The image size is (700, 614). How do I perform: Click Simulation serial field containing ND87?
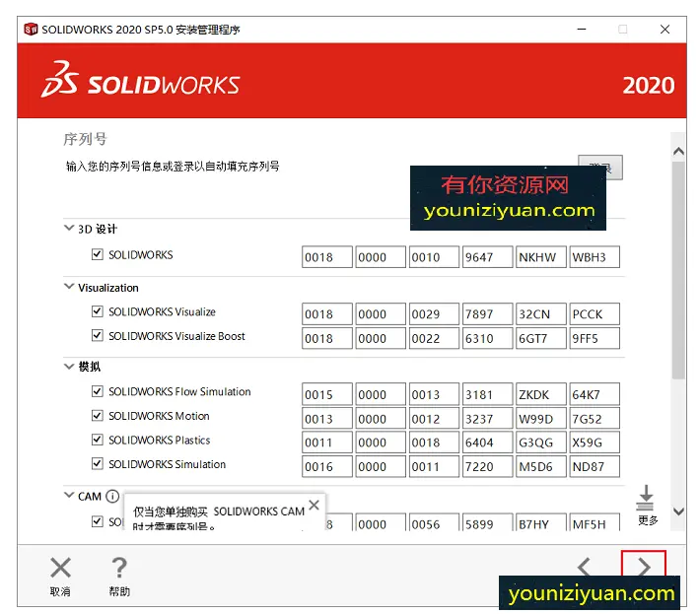click(595, 466)
